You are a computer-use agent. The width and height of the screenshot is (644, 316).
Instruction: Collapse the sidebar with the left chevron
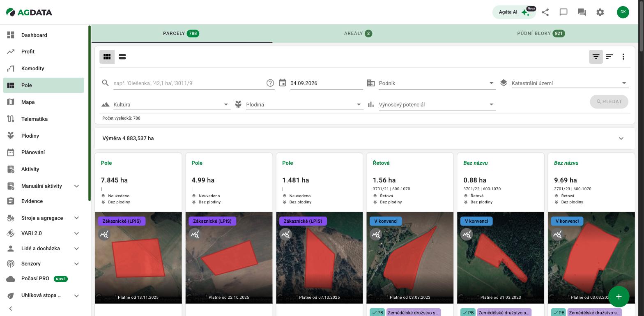coord(11,309)
